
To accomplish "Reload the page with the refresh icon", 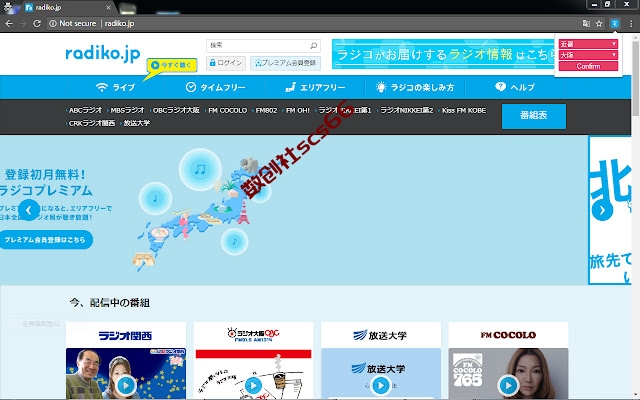I will (x=37, y=24).
